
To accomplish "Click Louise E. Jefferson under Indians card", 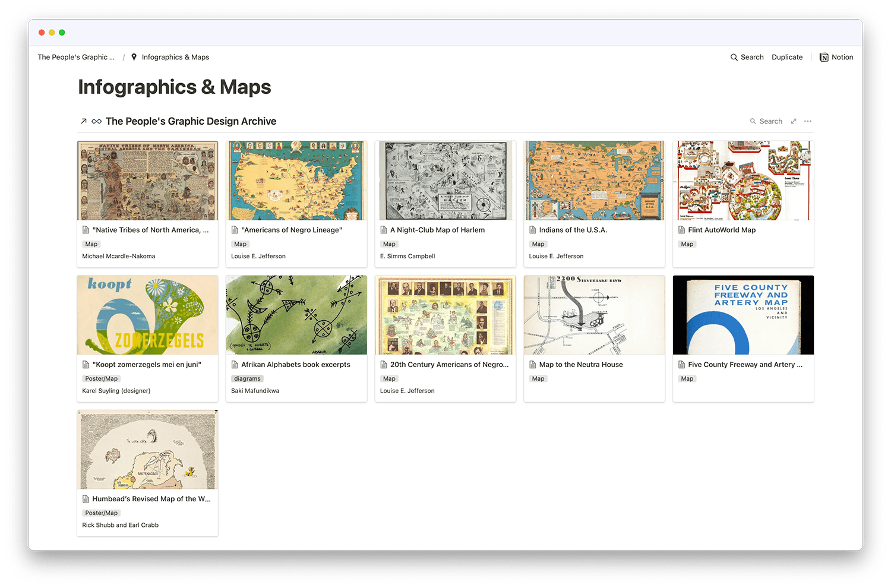I will 557,256.
